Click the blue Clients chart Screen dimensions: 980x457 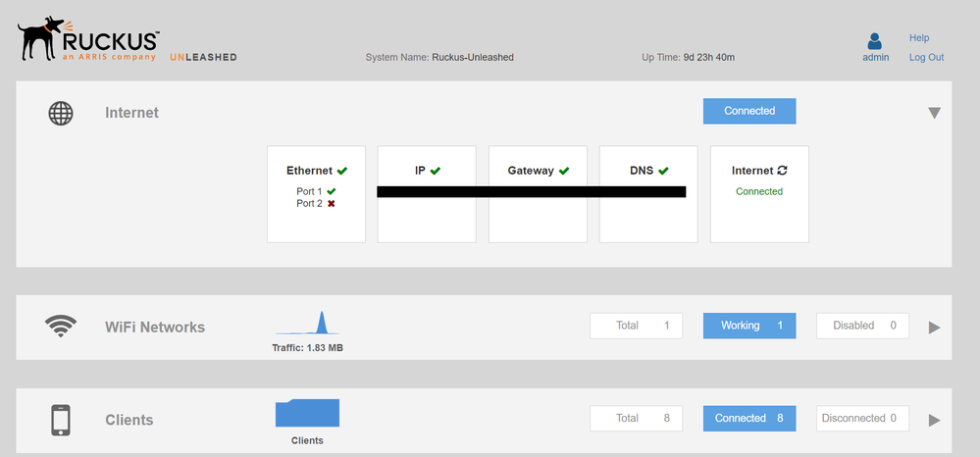[307, 414]
